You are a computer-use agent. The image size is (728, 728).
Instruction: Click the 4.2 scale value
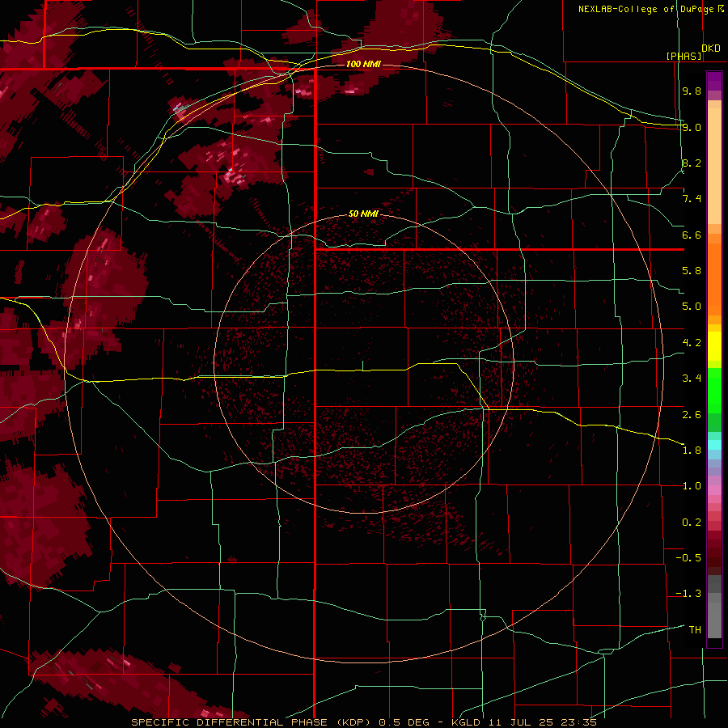tap(692, 343)
